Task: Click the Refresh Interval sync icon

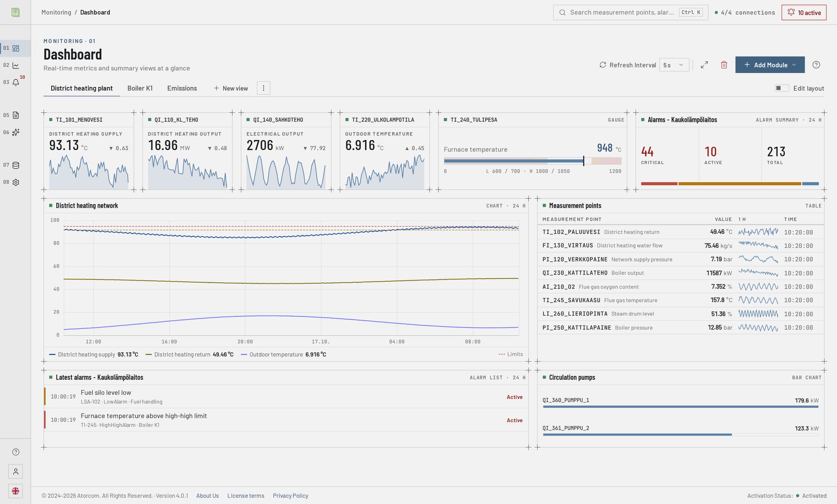Action: pos(603,65)
